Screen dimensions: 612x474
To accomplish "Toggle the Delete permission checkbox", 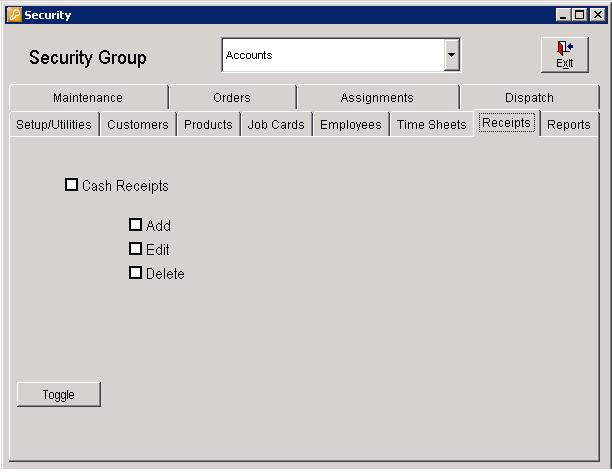I will click(135, 273).
